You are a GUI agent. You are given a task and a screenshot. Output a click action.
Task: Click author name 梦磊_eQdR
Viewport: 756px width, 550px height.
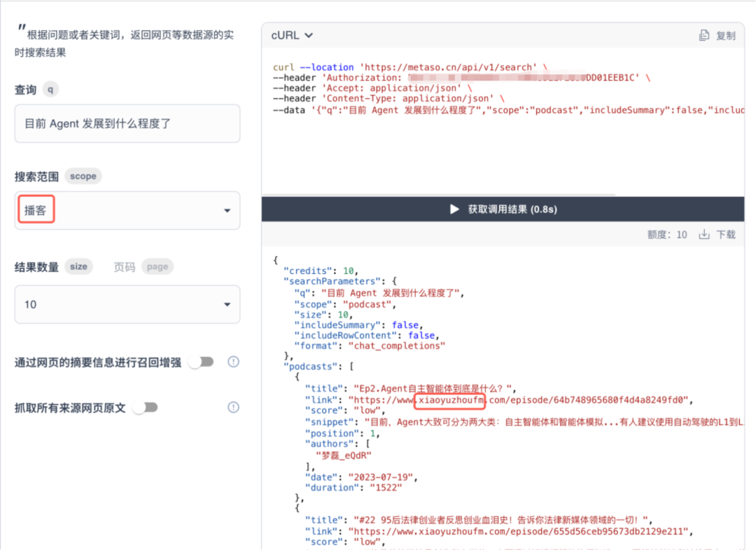344,455
